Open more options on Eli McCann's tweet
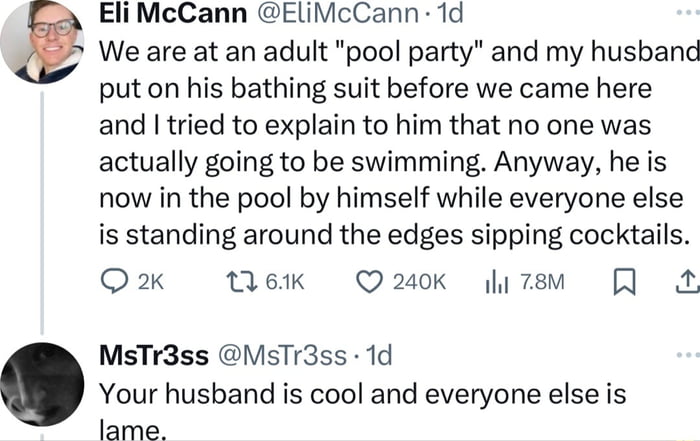The image size is (700, 441). (687, 16)
